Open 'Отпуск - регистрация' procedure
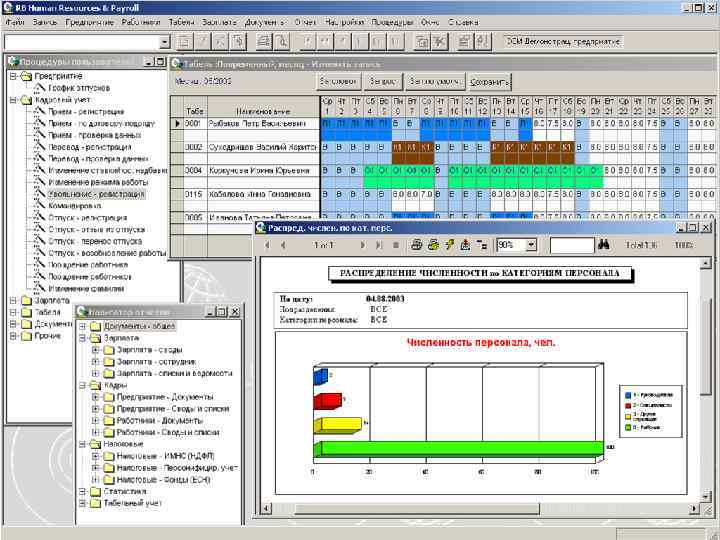Viewport: 720px width, 540px height. 88,218
